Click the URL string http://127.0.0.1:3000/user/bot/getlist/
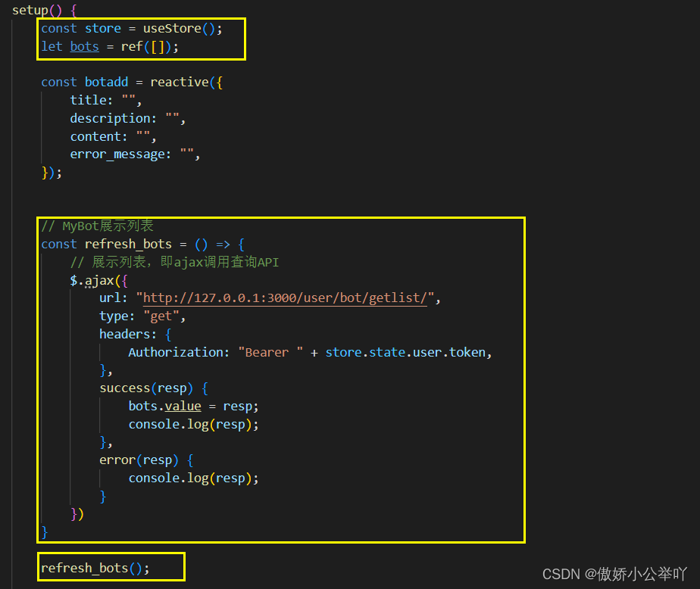The width and height of the screenshot is (700, 589). (285, 298)
